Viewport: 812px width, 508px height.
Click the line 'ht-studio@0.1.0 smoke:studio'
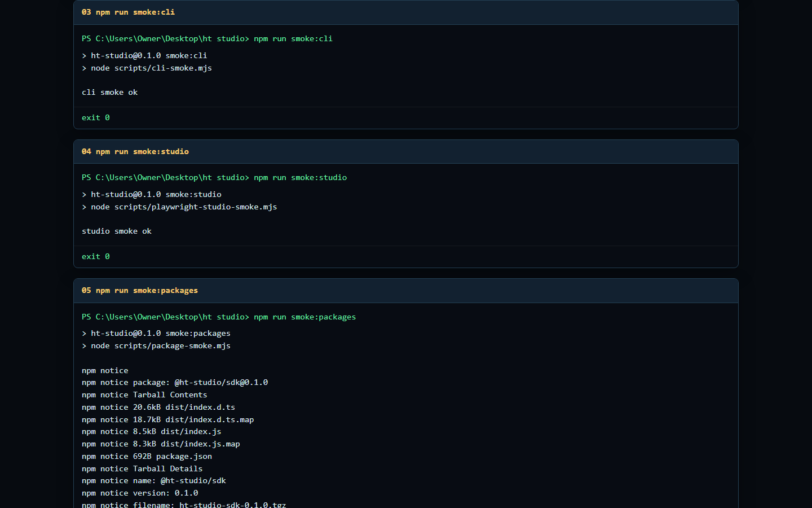click(152, 194)
